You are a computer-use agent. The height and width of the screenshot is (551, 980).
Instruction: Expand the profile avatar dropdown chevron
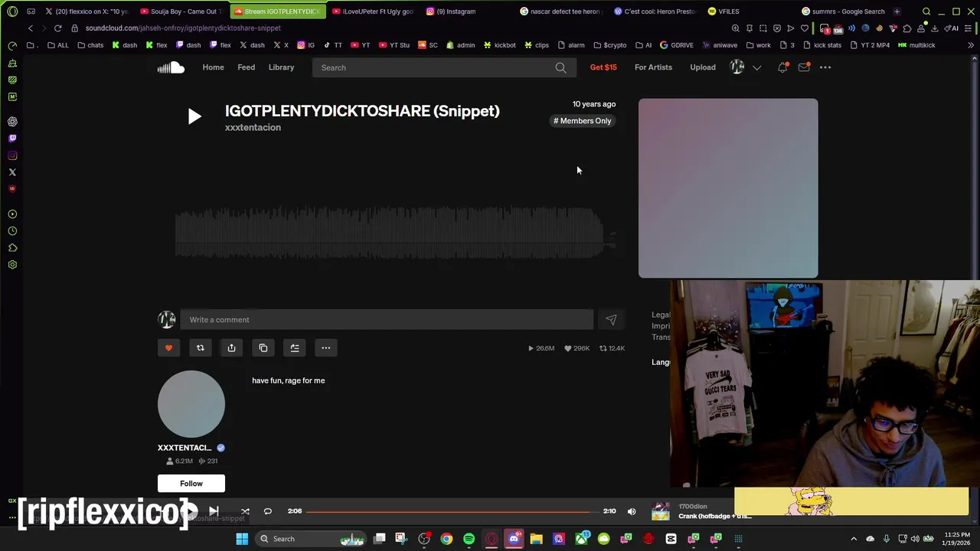click(x=756, y=67)
